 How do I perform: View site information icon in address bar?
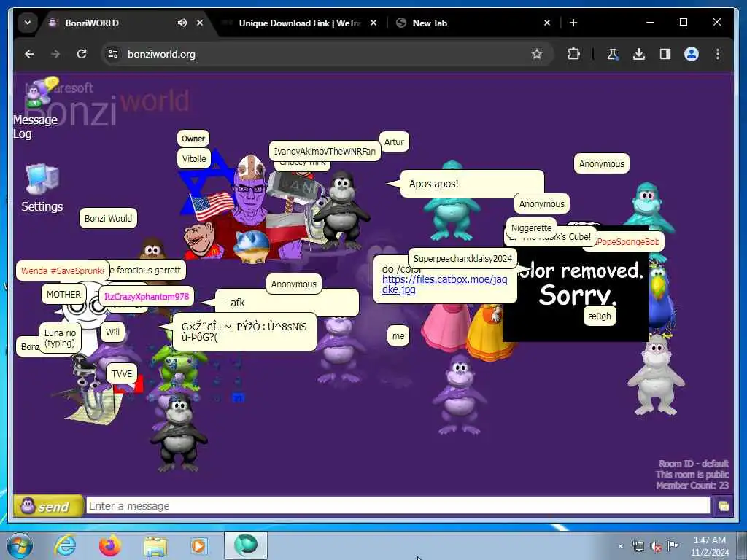113,54
